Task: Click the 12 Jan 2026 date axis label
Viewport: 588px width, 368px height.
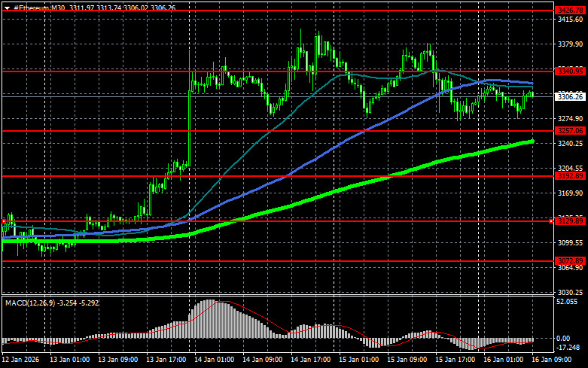Action: click(x=23, y=360)
